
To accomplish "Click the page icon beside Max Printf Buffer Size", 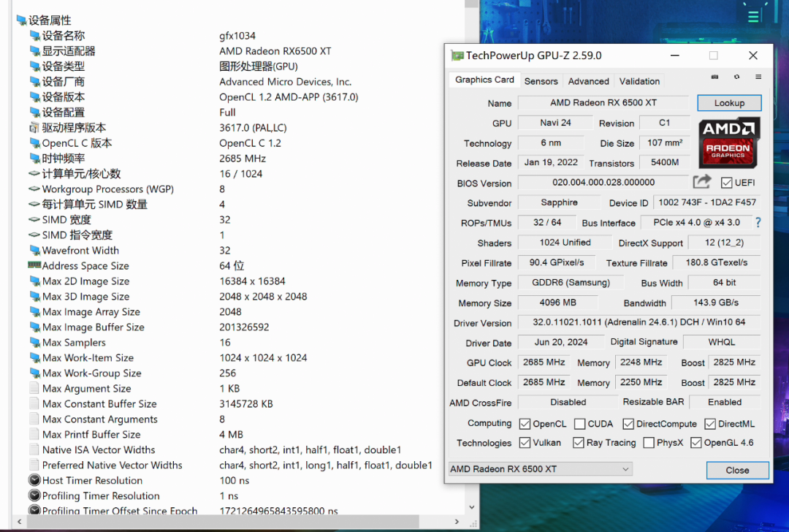I will (34, 434).
